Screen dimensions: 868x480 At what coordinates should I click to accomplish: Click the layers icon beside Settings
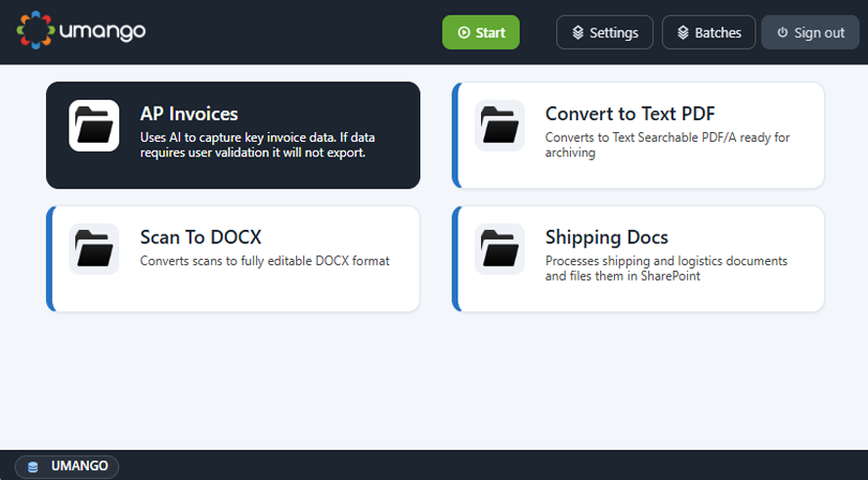pos(578,32)
